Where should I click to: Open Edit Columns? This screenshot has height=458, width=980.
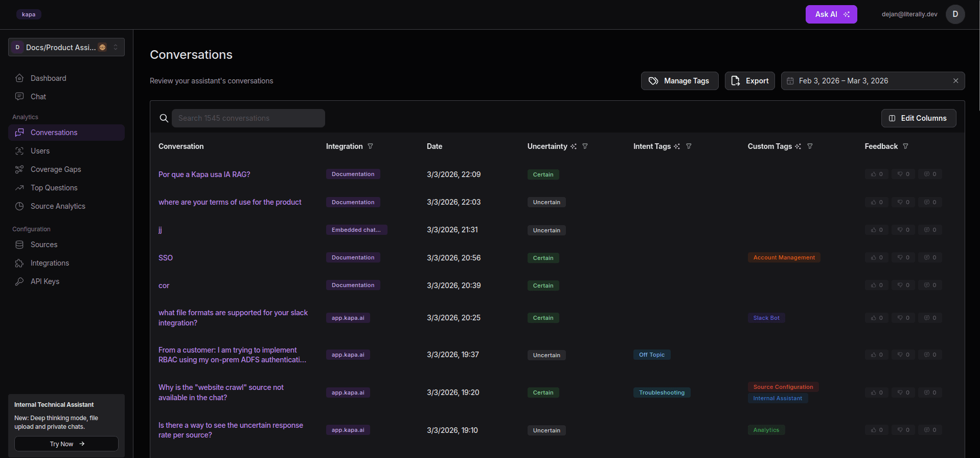919,118
